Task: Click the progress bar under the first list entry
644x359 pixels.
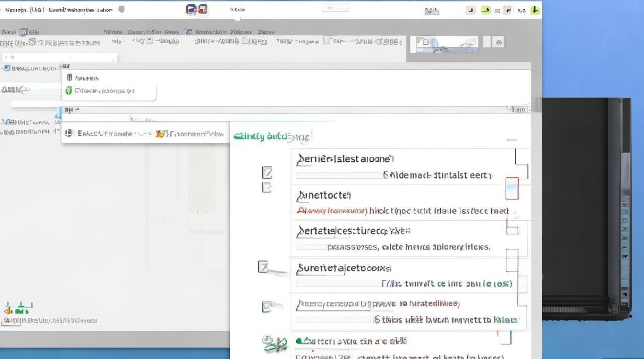Action: pos(339,176)
